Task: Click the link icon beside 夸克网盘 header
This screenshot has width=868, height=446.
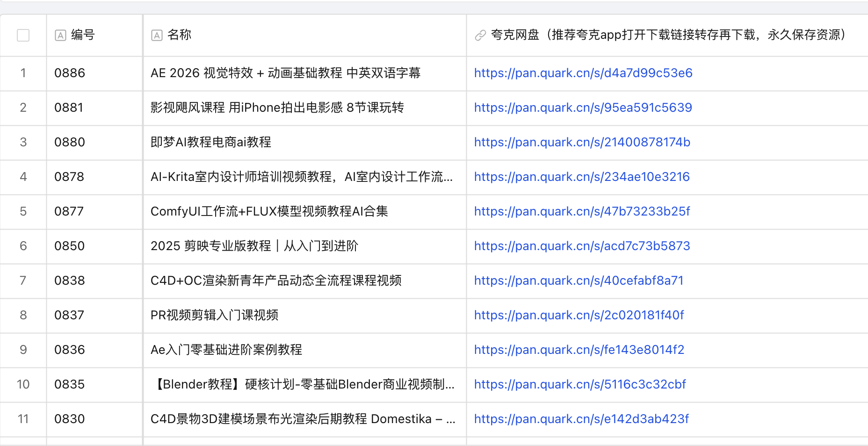Action: pyautogui.click(x=480, y=36)
